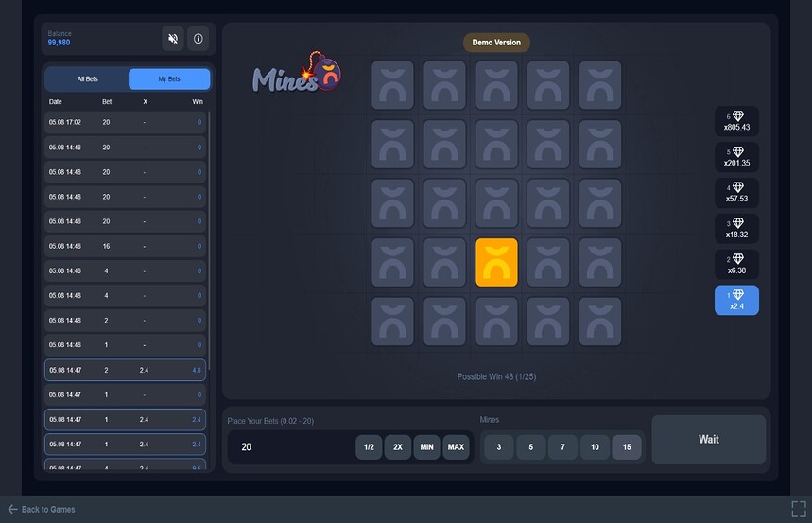
Task: Reveal the last tile in the fourth row
Action: tap(599, 262)
